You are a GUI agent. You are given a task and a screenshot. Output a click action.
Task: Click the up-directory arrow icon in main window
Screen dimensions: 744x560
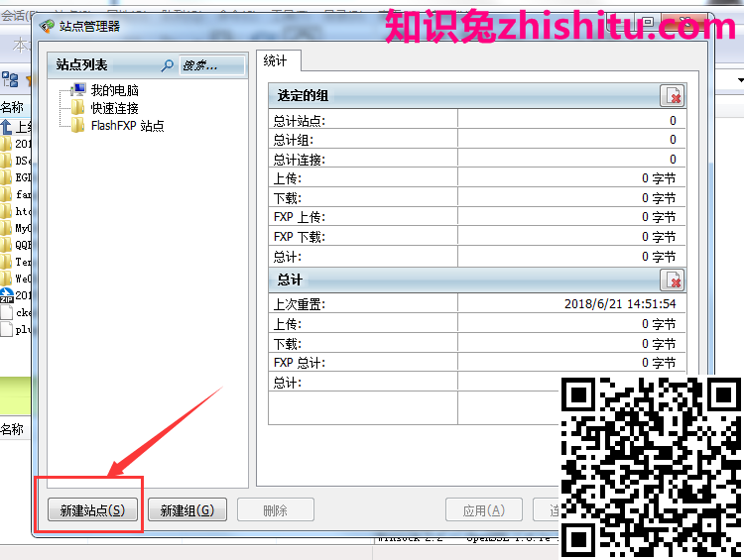tap(6, 127)
